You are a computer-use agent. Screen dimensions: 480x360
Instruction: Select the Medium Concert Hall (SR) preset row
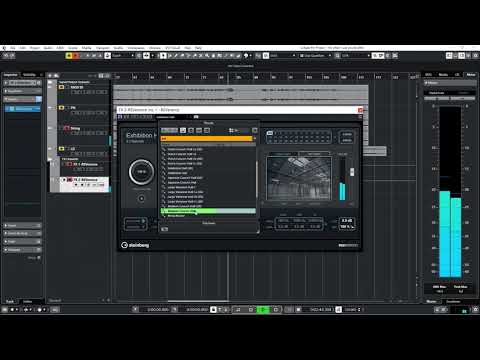pyautogui.click(x=208, y=206)
